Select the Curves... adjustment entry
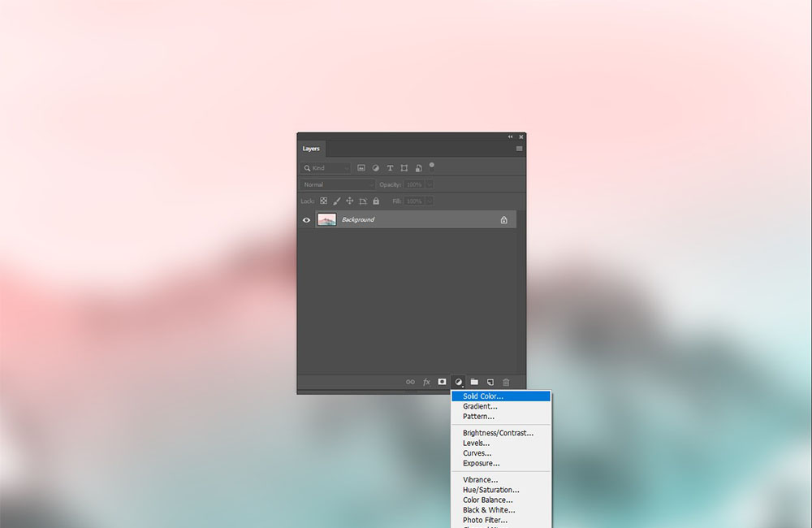This screenshot has width=812, height=528. click(477, 453)
